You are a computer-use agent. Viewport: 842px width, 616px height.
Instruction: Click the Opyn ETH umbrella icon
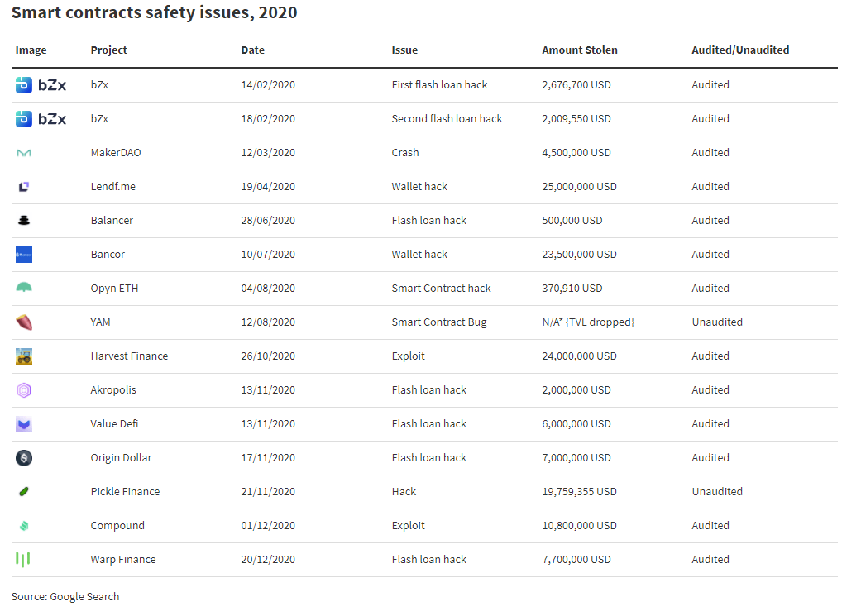pos(24,288)
